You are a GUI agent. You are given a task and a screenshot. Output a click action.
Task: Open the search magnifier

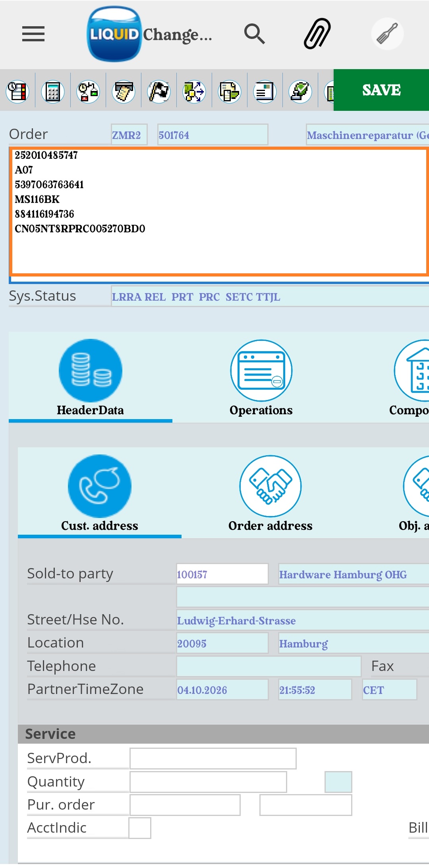pos(255,34)
